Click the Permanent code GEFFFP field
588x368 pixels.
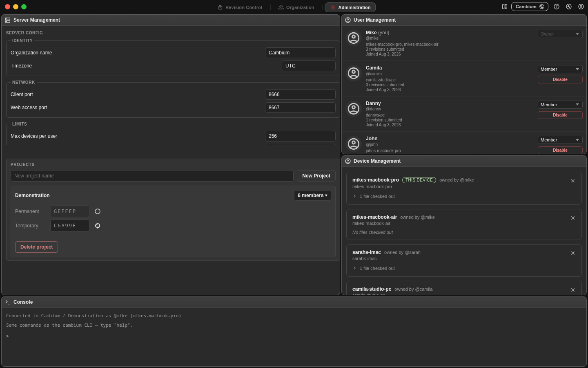(70, 211)
